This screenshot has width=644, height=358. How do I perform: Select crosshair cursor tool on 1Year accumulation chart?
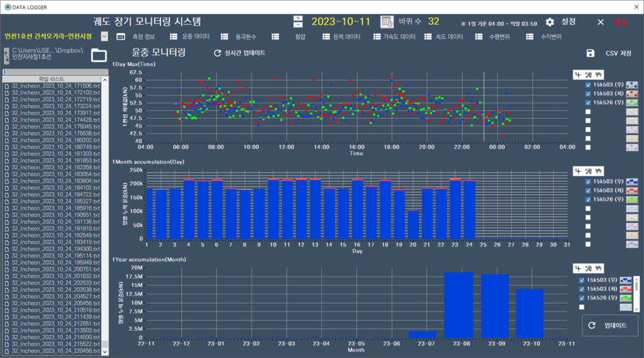click(x=578, y=269)
